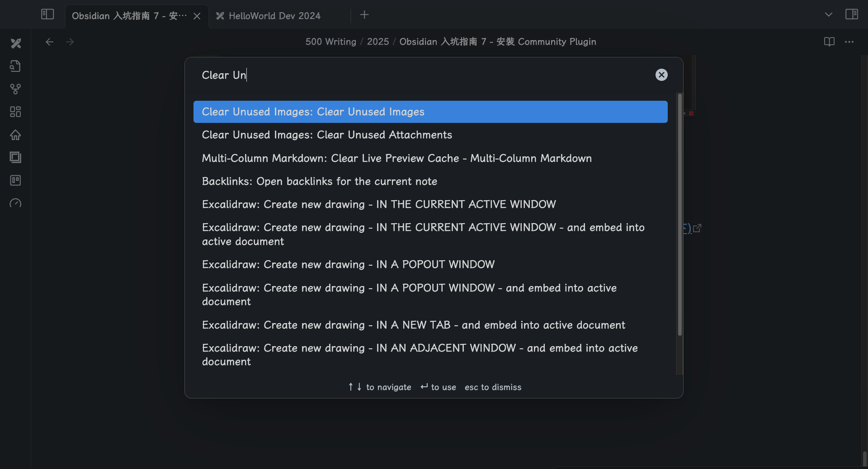Screen dimensions: 868x469
Task: Click the command palette scrollbar
Action: [679, 214]
